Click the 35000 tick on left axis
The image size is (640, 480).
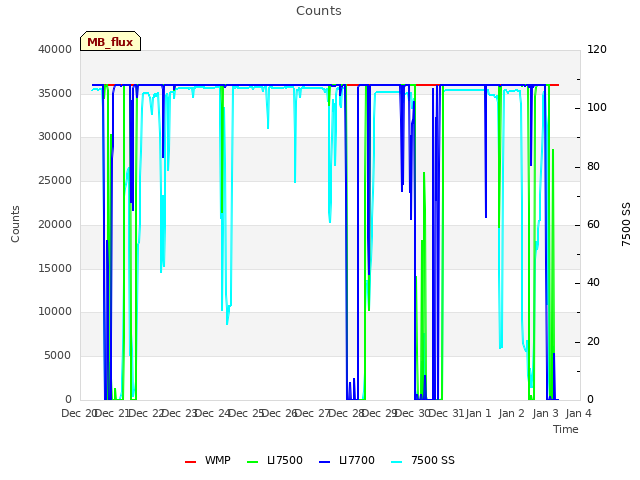click(x=55, y=93)
